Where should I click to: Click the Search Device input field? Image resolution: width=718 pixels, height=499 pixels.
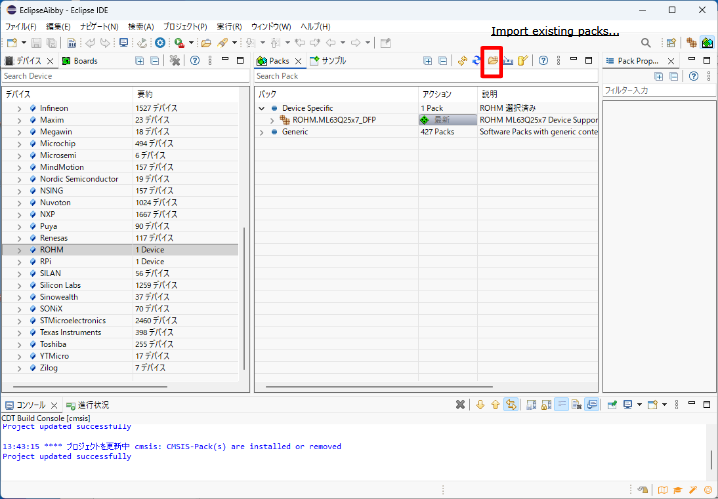[125, 76]
